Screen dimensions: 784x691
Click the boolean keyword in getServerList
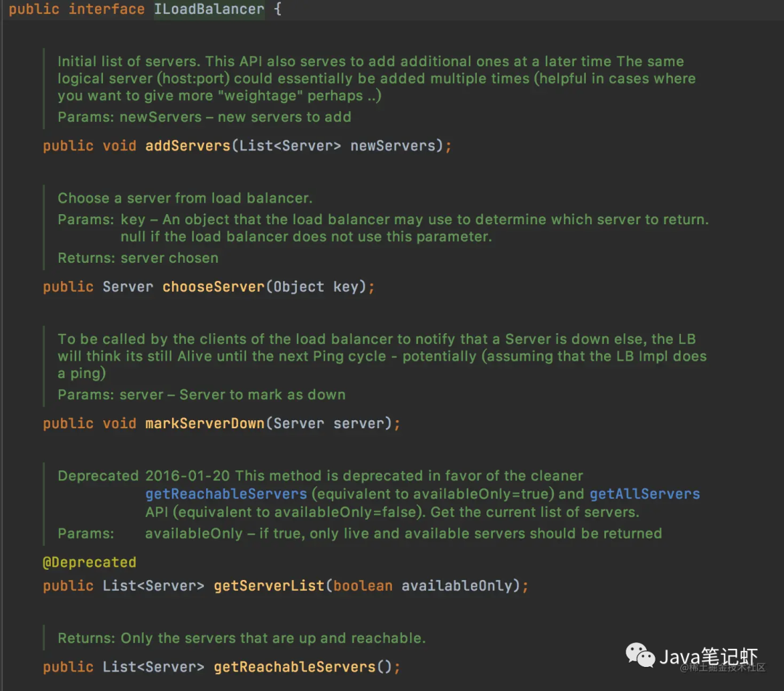[x=363, y=586]
